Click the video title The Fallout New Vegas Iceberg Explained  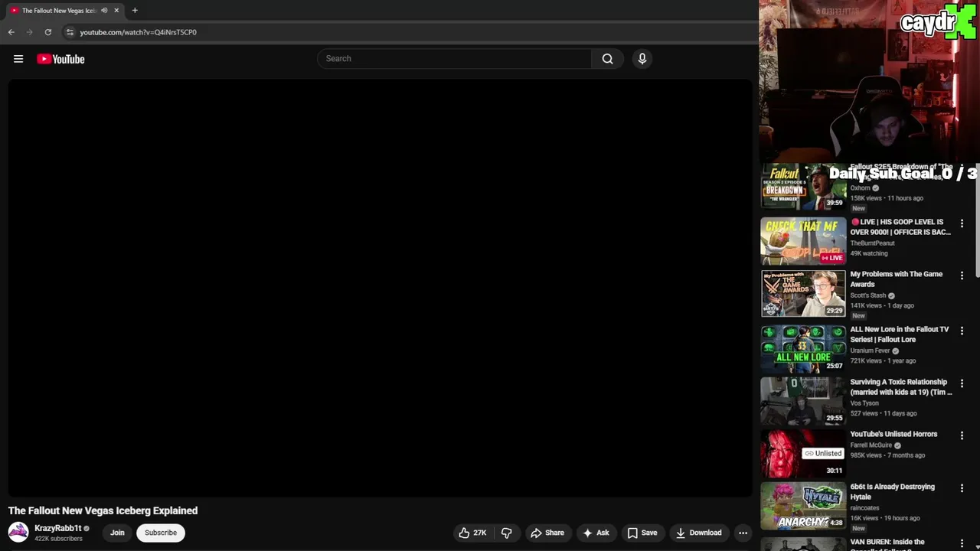(103, 510)
